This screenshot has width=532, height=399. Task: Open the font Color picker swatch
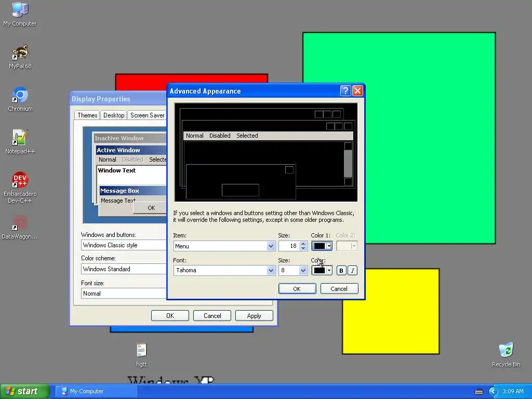point(322,270)
